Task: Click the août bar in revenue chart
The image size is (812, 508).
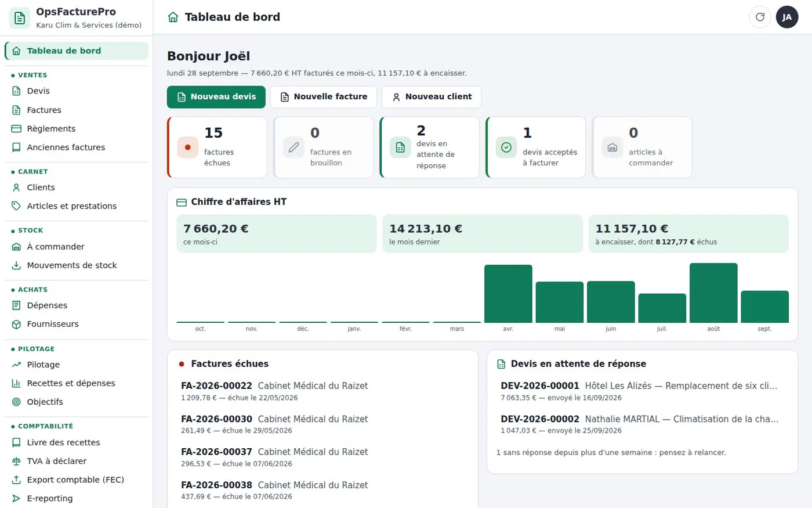Action: click(x=713, y=293)
